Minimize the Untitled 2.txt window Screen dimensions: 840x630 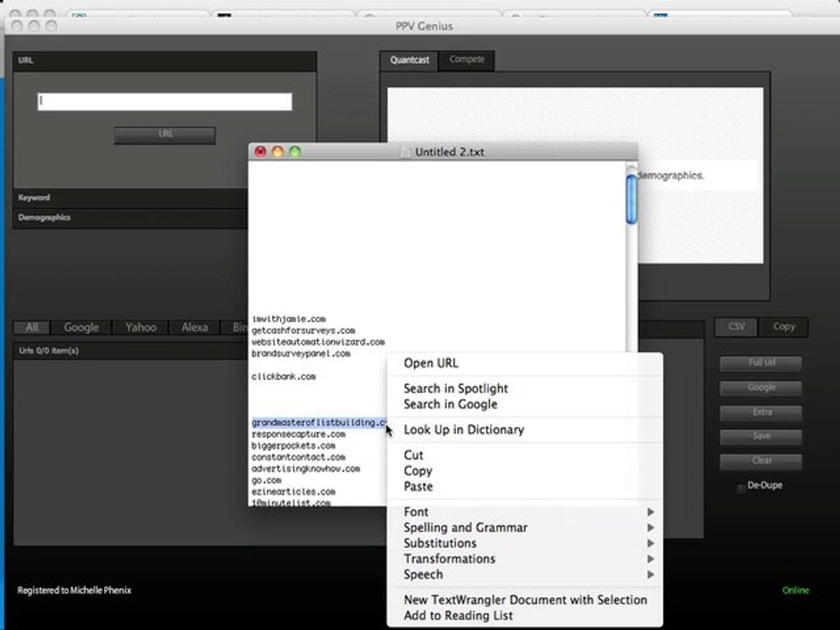tap(277, 152)
